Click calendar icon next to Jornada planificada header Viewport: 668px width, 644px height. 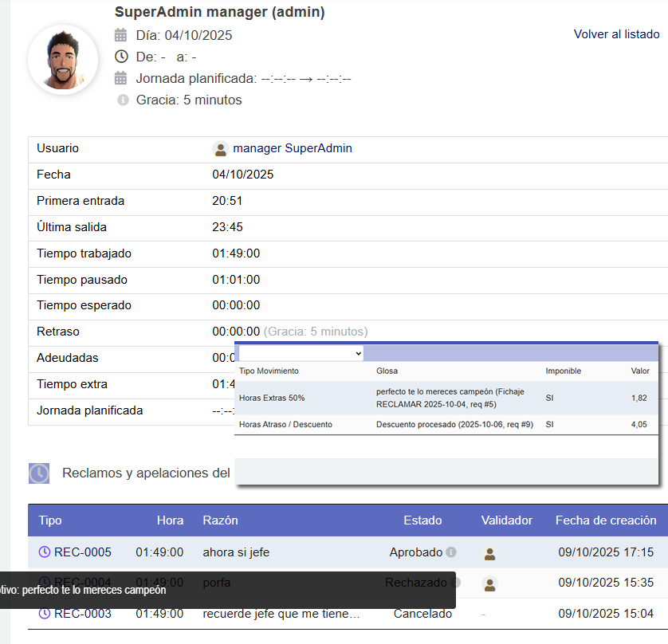121,78
